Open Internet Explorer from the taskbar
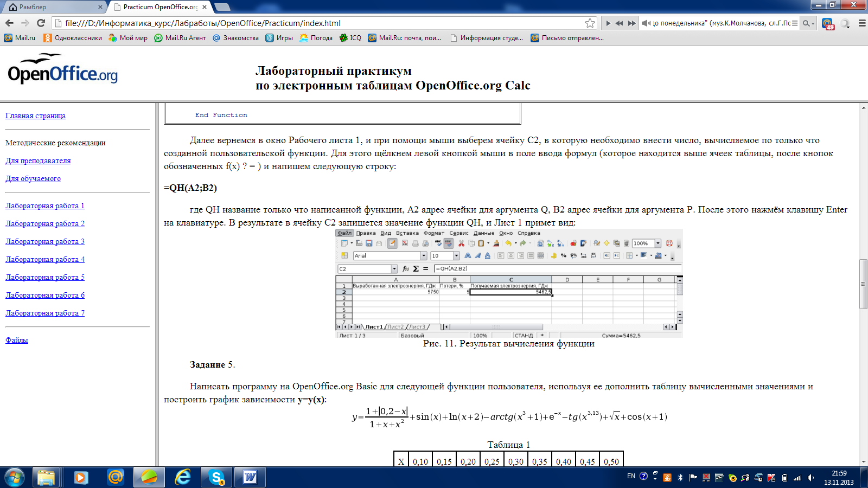The width and height of the screenshot is (868, 488). tap(183, 477)
